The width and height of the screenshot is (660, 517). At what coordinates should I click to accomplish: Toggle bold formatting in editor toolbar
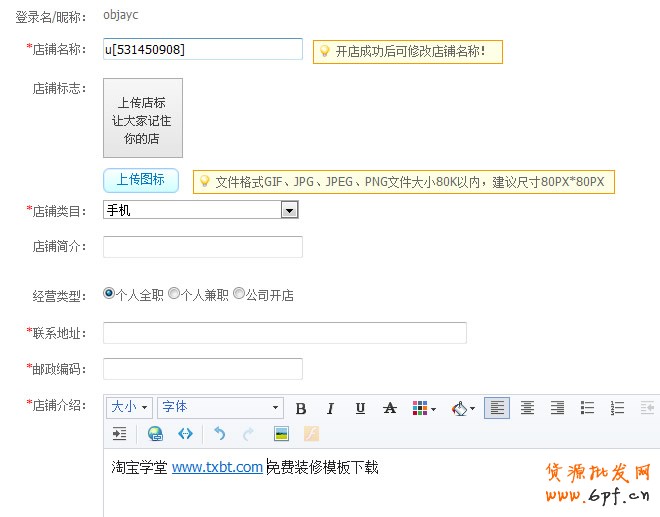[301, 408]
